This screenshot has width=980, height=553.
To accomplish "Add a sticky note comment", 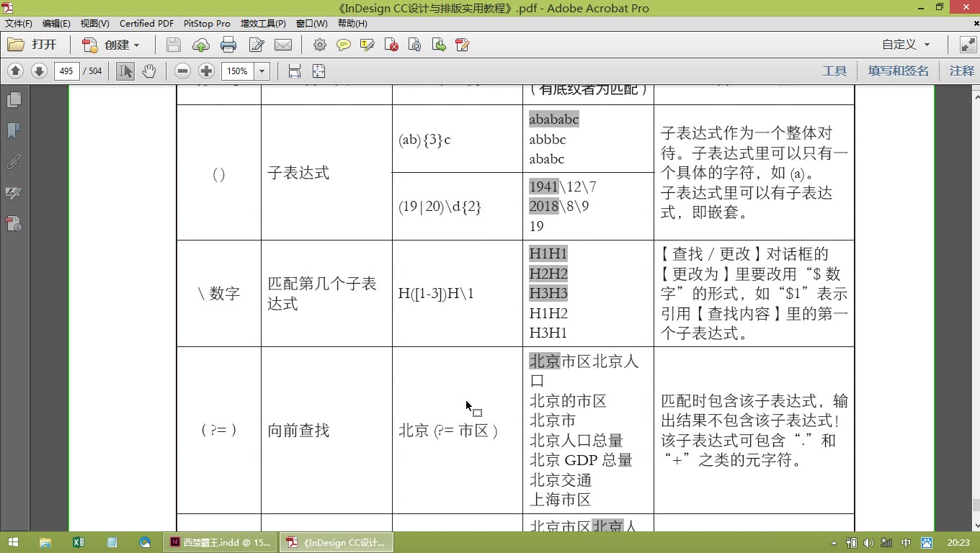I will pyautogui.click(x=344, y=45).
